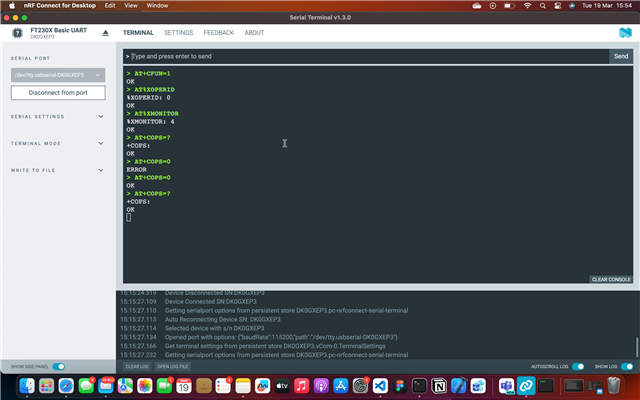Open Xcode from the dock
The image size is (640, 400).
point(459,385)
